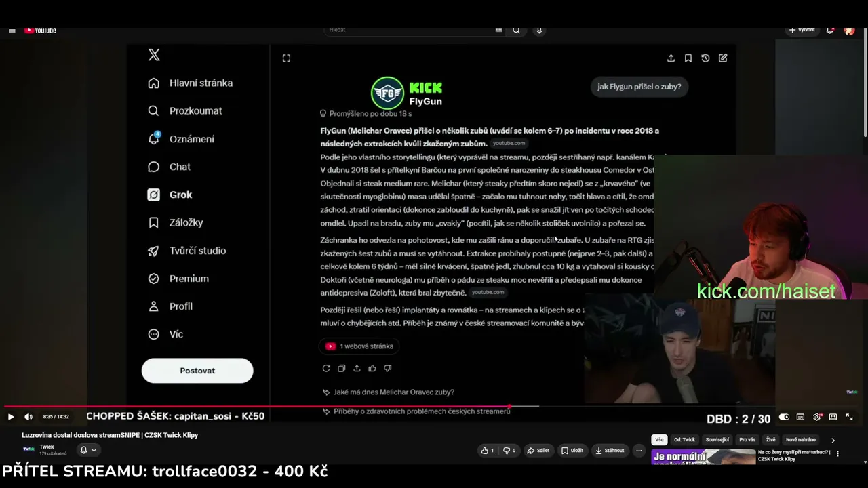Open the video player settings gear
Image resolution: width=868 pixels, height=488 pixels.
(816, 417)
